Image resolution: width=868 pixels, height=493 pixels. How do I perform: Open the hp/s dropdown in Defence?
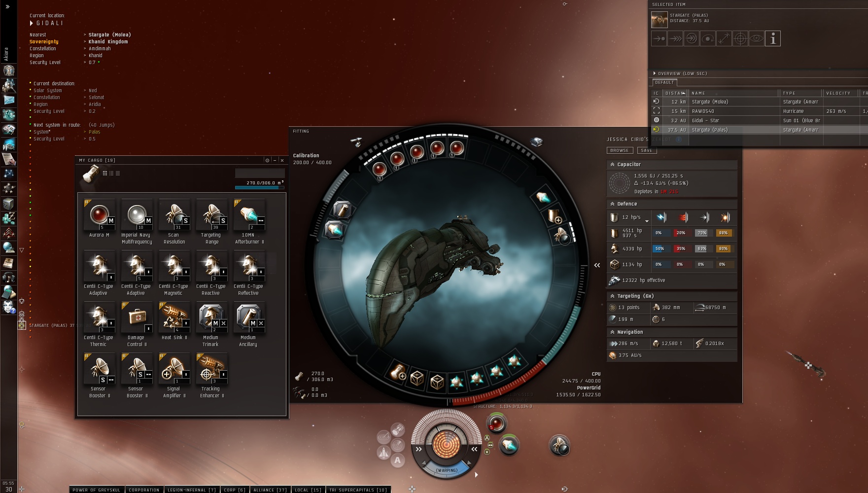[x=647, y=221]
